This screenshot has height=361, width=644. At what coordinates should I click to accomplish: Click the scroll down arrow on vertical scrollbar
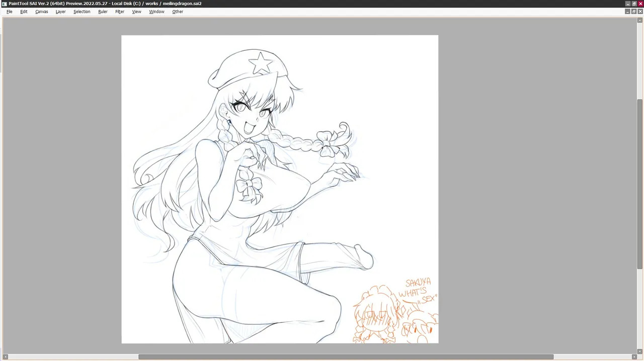pyautogui.click(x=640, y=350)
